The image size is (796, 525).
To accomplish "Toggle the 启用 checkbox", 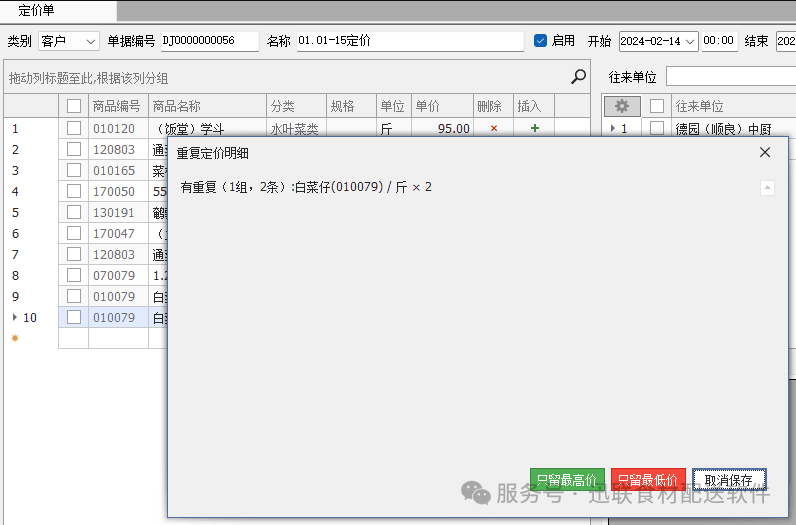I will [x=541, y=41].
